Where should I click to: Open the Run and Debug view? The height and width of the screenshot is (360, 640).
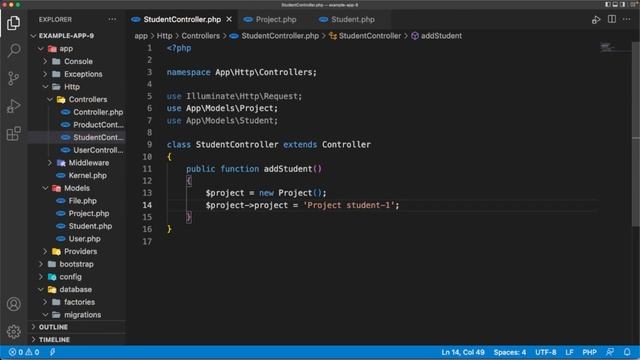tap(13, 106)
